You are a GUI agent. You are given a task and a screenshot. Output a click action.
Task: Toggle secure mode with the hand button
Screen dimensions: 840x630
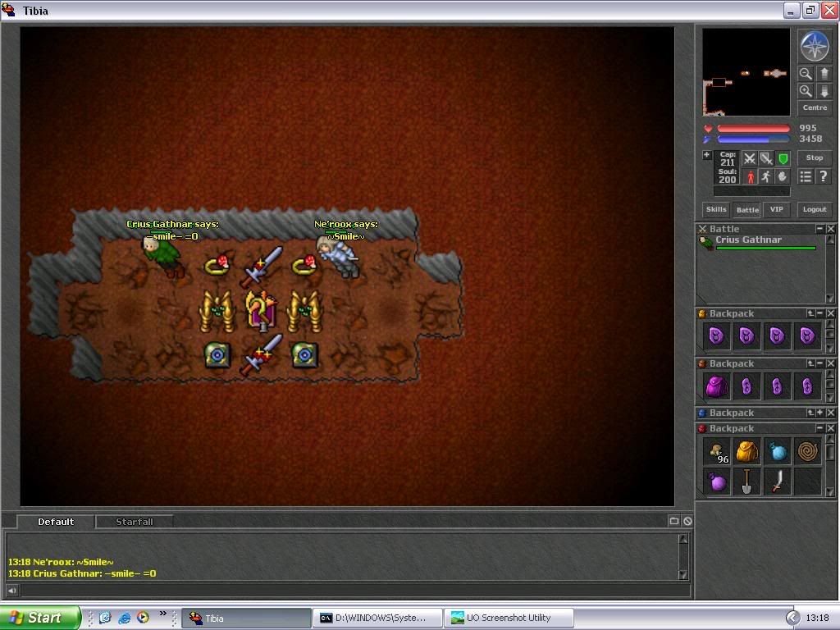tap(783, 177)
